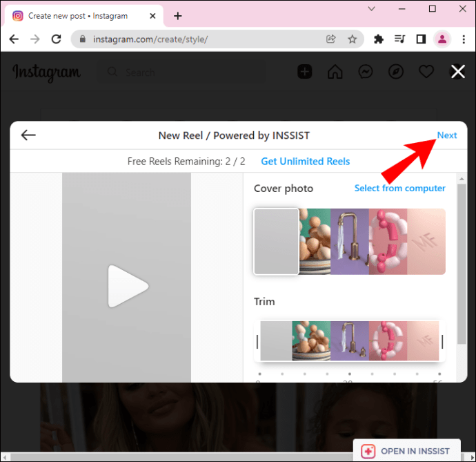Click the Instagram Search field
476x462 pixels.
pyautogui.click(x=181, y=72)
